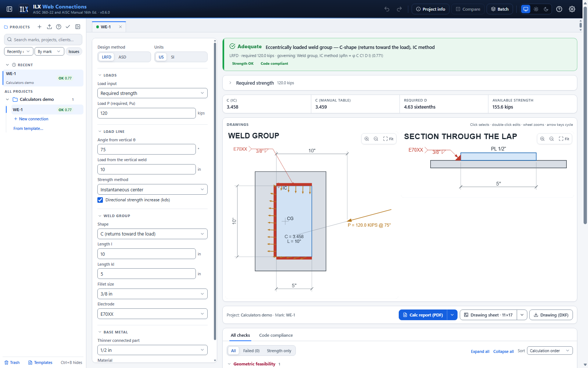The height and width of the screenshot is (368, 588).
Task: Switch units to US
Action: coord(161,57)
